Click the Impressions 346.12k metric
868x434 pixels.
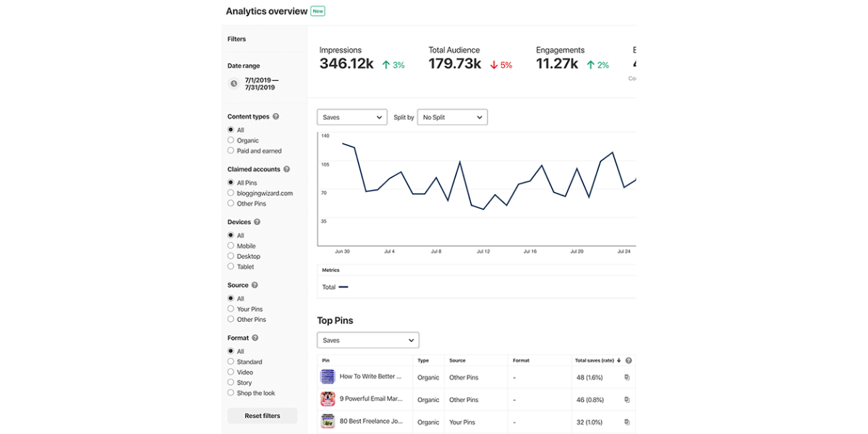pyautogui.click(x=346, y=64)
